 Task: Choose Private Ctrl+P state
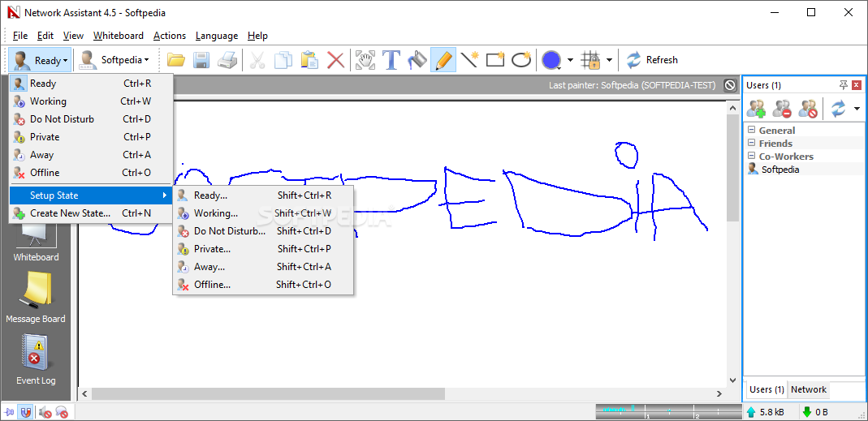click(x=91, y=136)
